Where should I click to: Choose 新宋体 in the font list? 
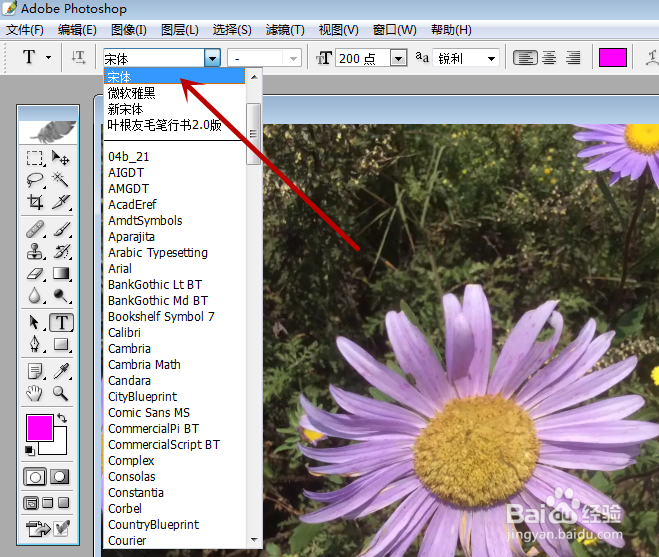174,109
